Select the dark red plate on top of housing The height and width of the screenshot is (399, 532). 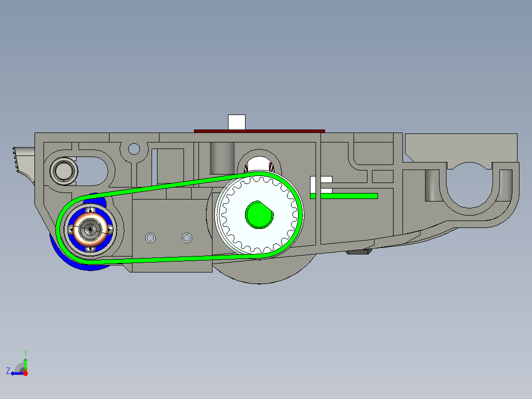(x=259, y=131)
